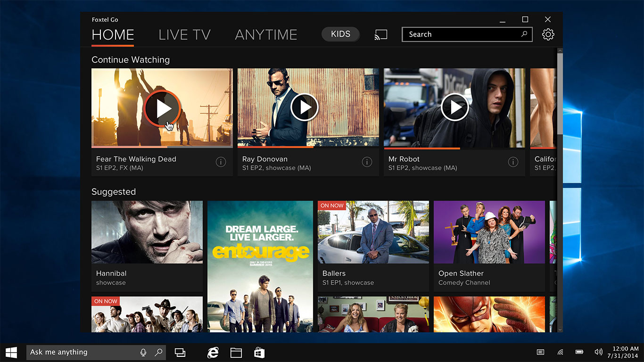This screenshot has width=644, height=362.
Task: Play Fear The Walking Dead episode
Action: click(162, 108)
